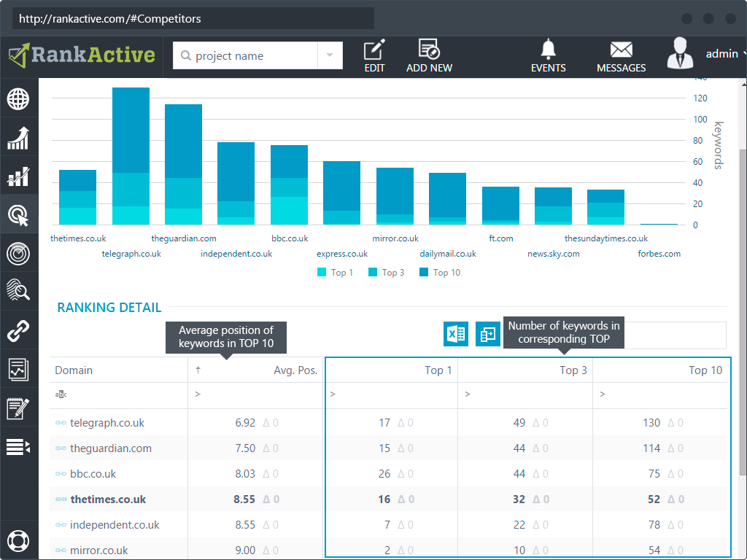Screen dimensions: 747x560
Task: Click the EDIT project icon
Action: click(374, 56)
